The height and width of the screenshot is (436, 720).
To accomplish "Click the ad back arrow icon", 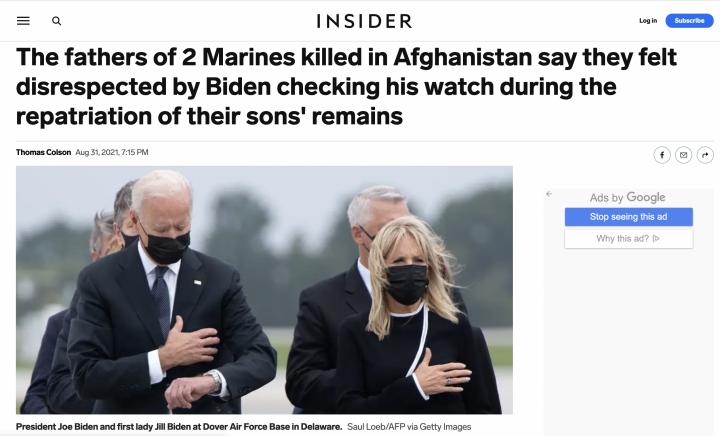I will point(549,194).
